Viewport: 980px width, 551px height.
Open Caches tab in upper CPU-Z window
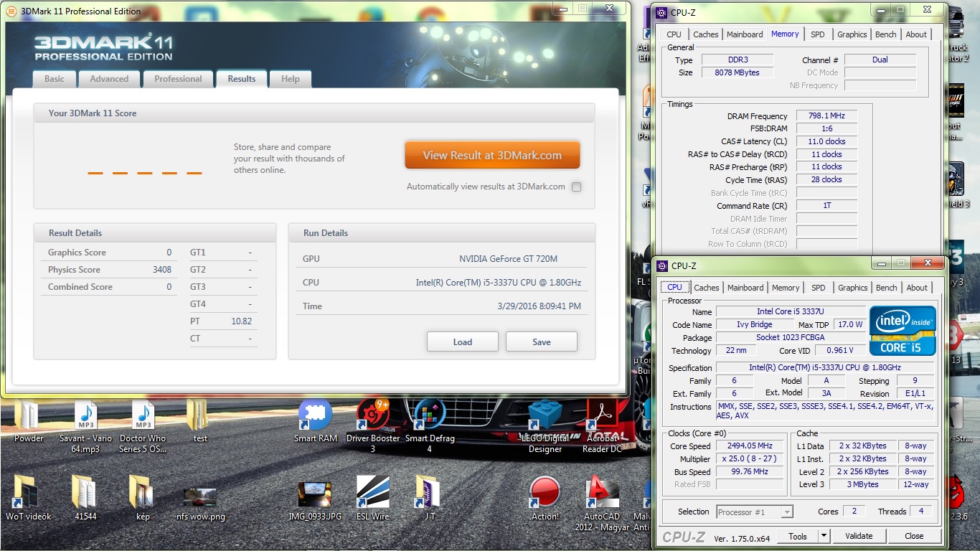click(x=705, y=34)
